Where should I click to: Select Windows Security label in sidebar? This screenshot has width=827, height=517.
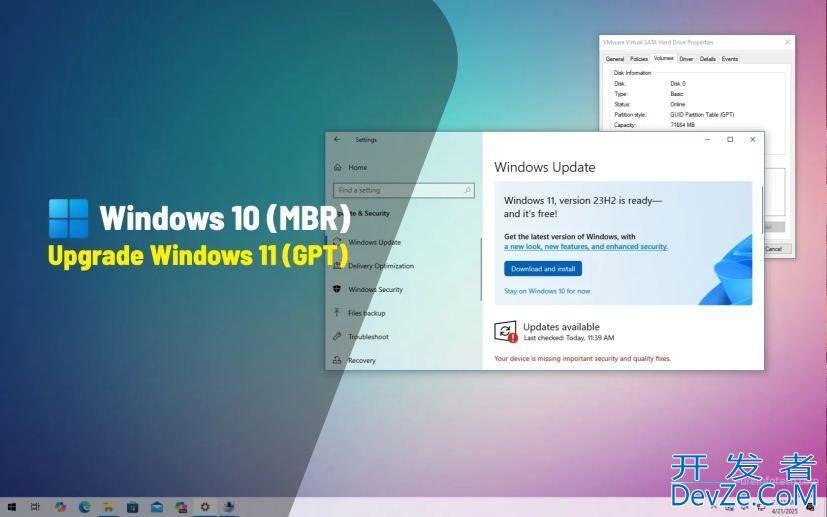(376, 290)
